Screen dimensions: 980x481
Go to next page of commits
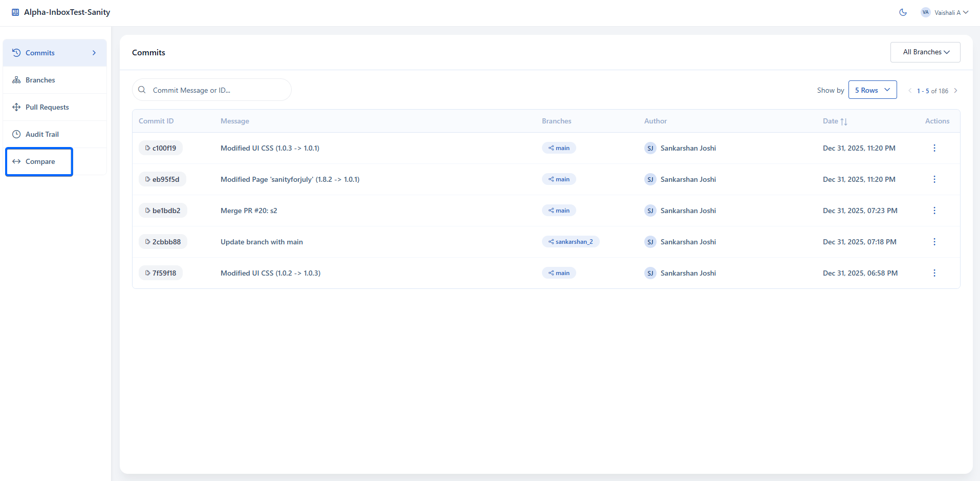click(955, 91)
